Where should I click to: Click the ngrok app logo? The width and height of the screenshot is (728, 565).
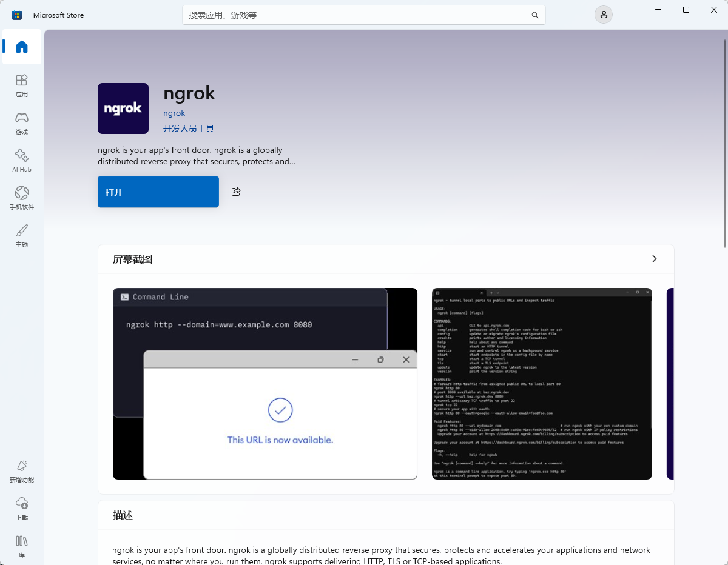(x=123, y=109)
